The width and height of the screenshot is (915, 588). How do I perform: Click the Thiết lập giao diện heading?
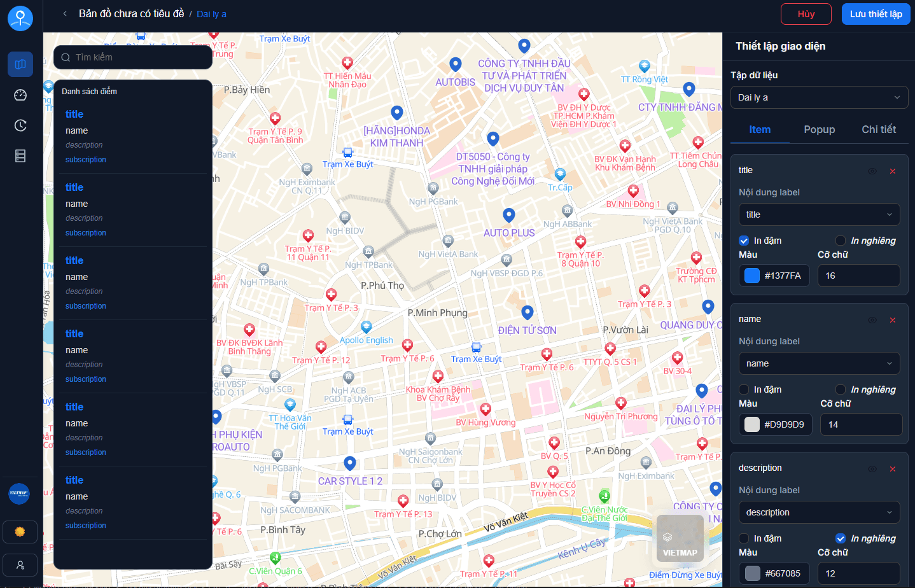(781, 46)
